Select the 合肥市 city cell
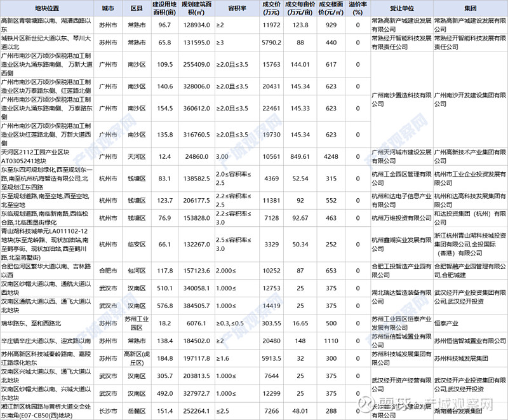The image size is (508, 420). [108, 271]
